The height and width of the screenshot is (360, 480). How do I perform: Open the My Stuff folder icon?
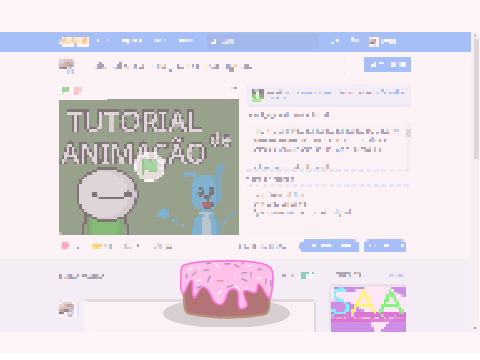(355, 41)
